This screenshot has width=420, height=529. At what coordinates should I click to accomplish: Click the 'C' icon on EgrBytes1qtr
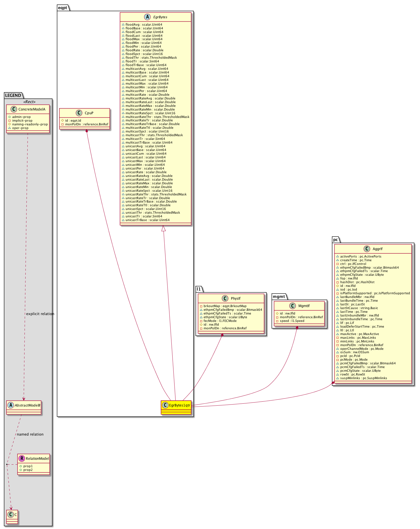[x=165, y=405]
